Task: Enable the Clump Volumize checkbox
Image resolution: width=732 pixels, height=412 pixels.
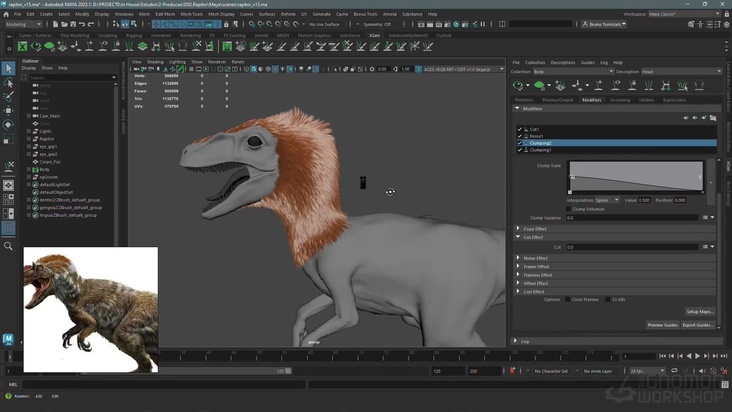Action: pyautogui.click(x=568, y=209)
